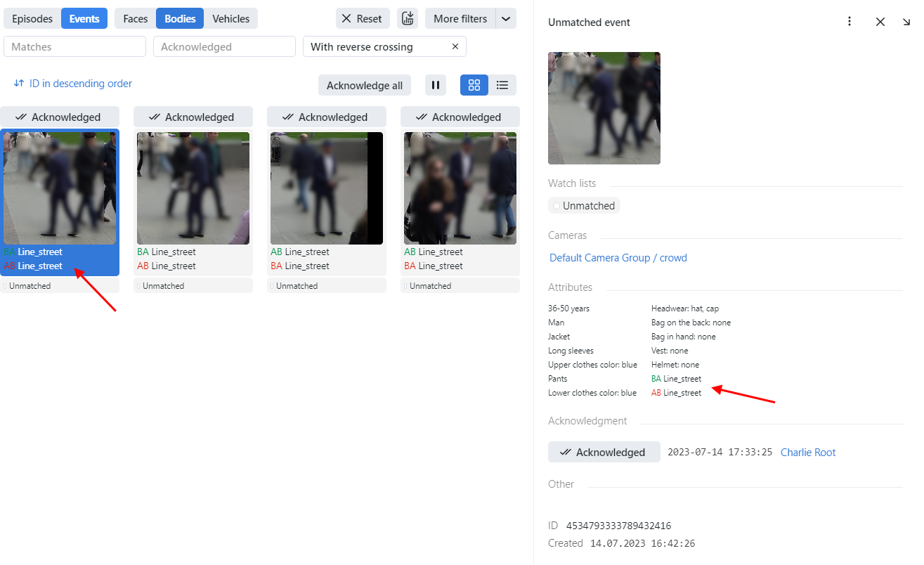924x565 pixels.
Task: Close the Unmatched event panel
Action: point(880,22)
